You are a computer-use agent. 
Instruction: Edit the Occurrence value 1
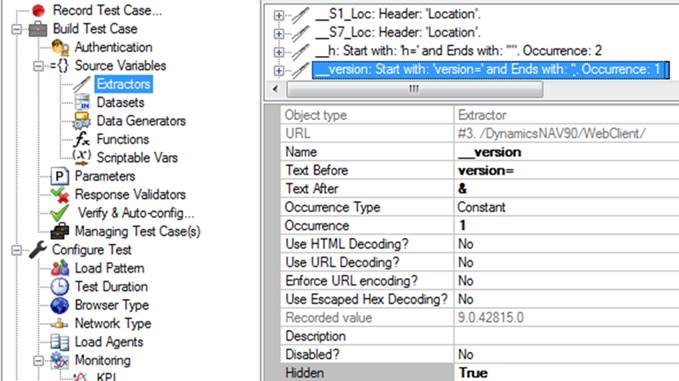566,226
